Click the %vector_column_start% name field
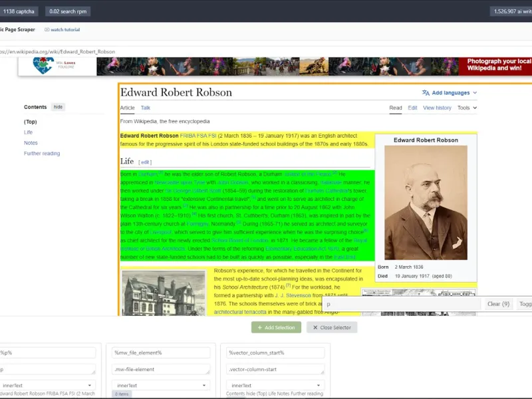The image size is (532, 399). pos(275,353)
